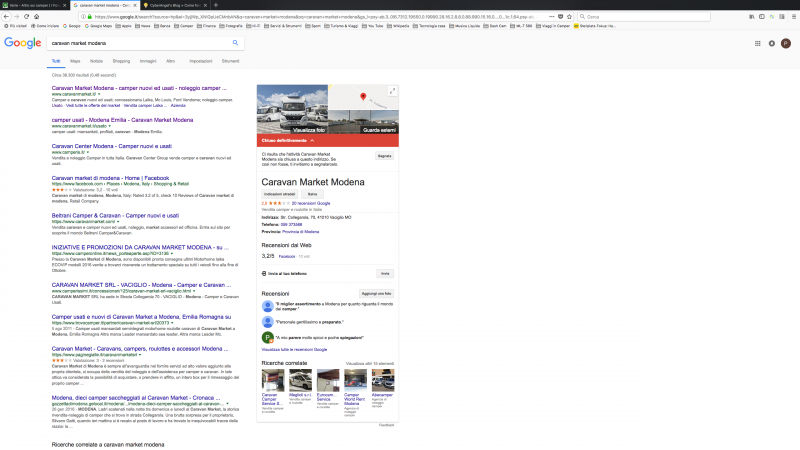Open dropdown arrow beside www.campersia.it URL
This screenshot has width=800, height=450.
tap(88, 153)
